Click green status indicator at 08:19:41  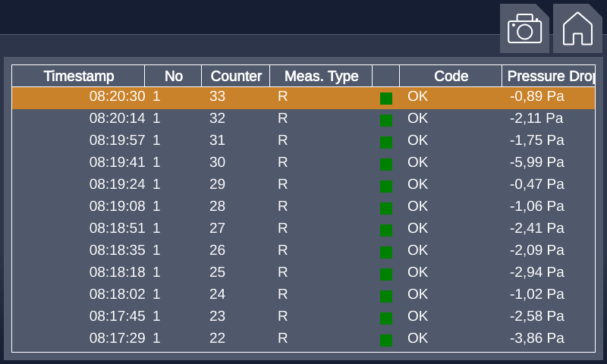click(x=386, y=164)
